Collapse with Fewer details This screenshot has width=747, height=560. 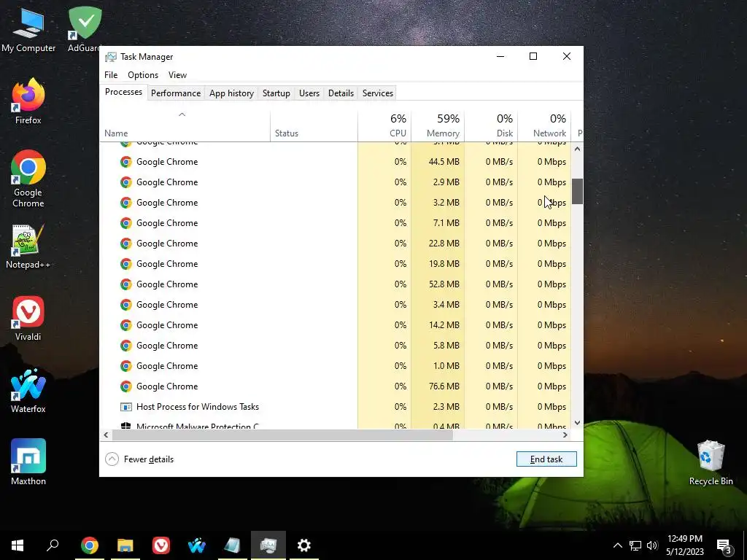click(x=139, y=459)
